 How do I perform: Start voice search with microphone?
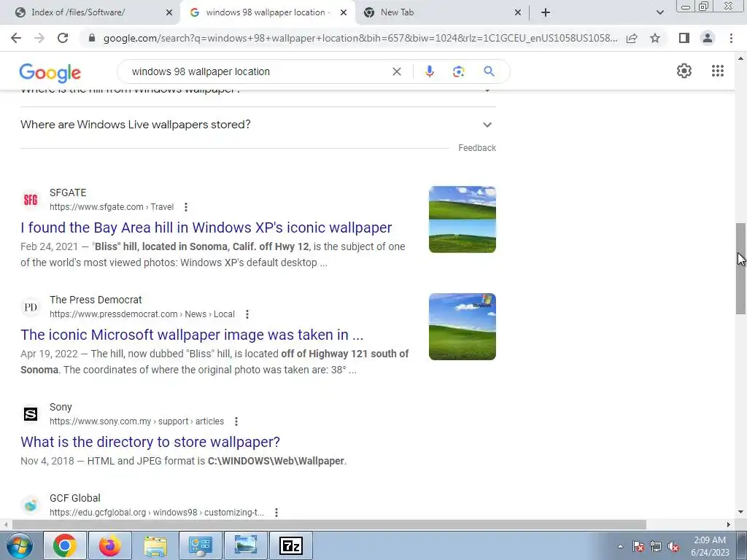click(x=429, y=71)
